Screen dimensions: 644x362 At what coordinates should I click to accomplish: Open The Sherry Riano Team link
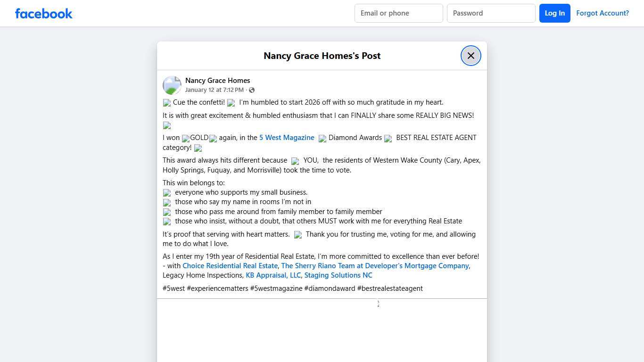375,266
